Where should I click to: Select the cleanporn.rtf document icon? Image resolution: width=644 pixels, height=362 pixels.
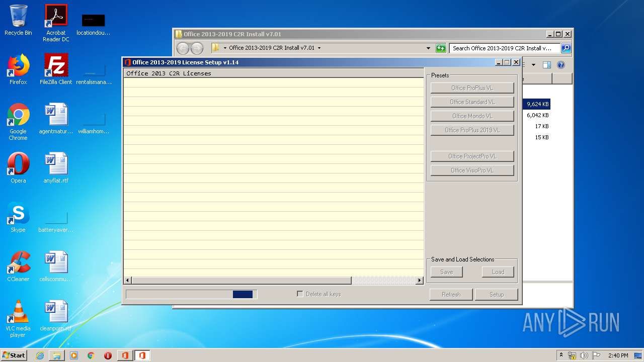56,316
